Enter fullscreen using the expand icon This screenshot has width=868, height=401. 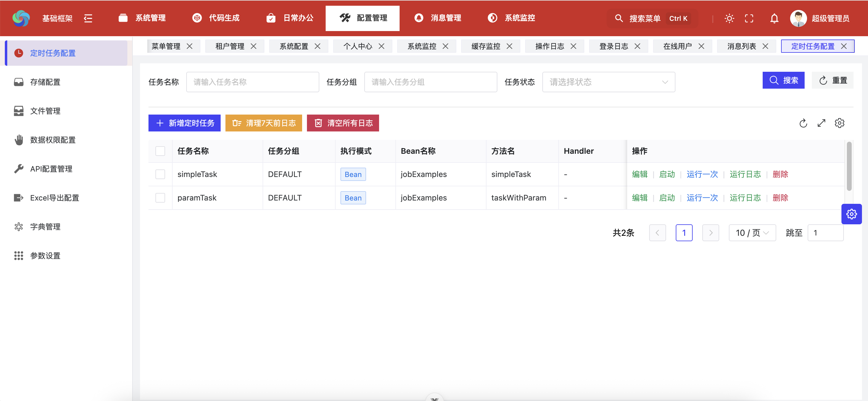749,18
